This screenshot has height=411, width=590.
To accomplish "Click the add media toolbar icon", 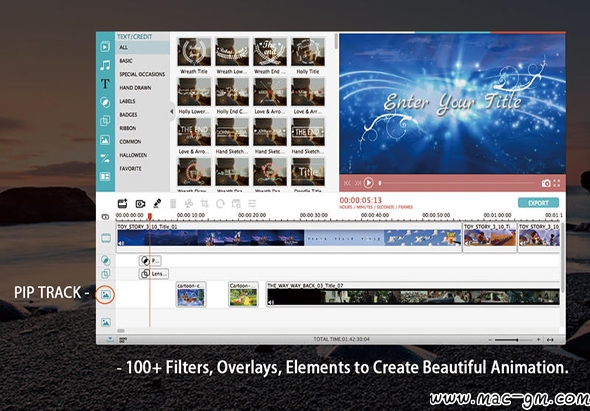I will pos(123,203).
